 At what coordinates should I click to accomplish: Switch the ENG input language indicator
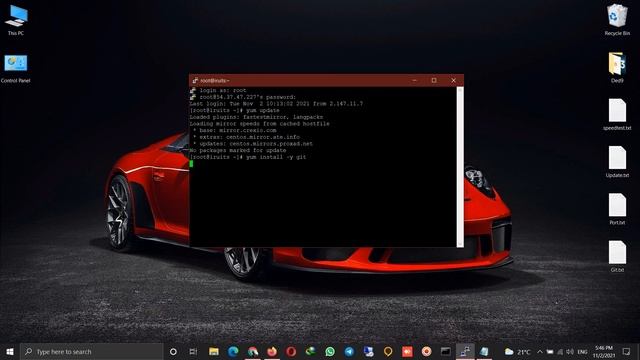pyautogui.click(x=582, y=351)
